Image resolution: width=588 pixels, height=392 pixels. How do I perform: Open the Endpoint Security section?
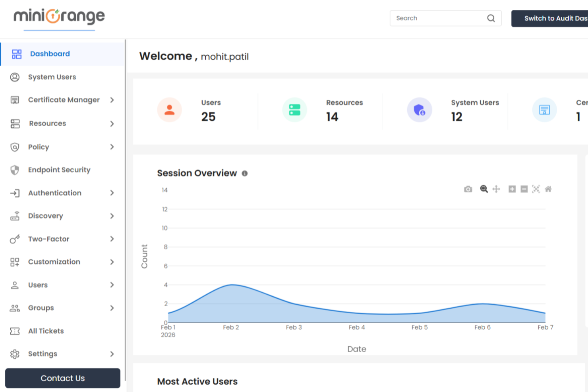(59, 170)
